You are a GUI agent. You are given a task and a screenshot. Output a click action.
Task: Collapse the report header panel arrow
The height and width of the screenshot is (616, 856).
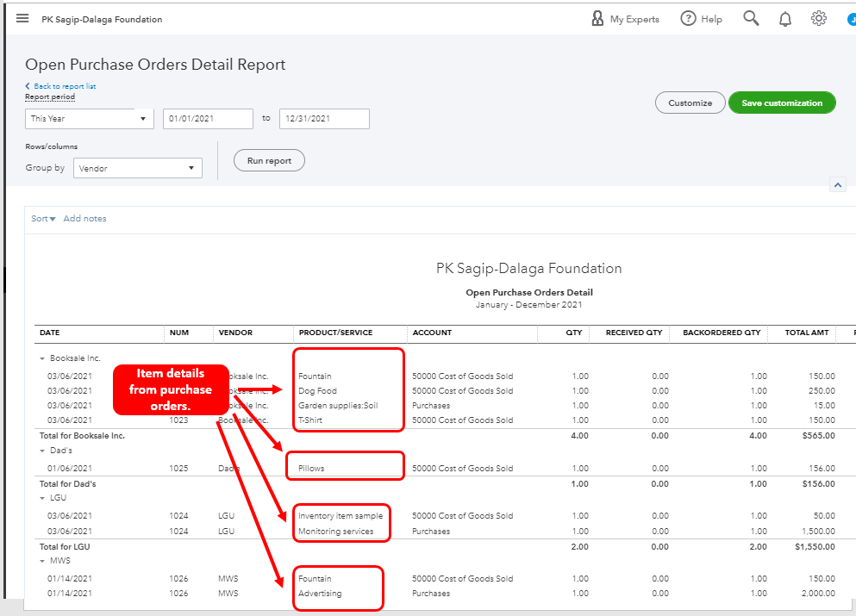pyautogui.click(x=837, y=185)
